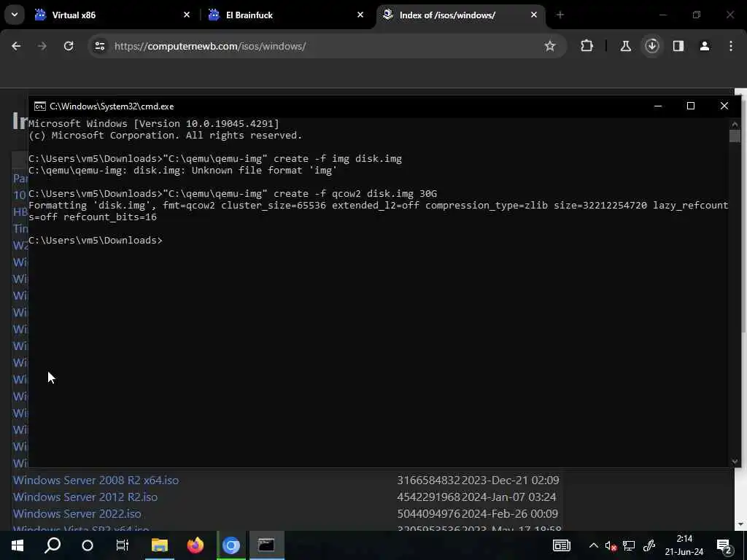Go forward in browser history

pos(42,46)
